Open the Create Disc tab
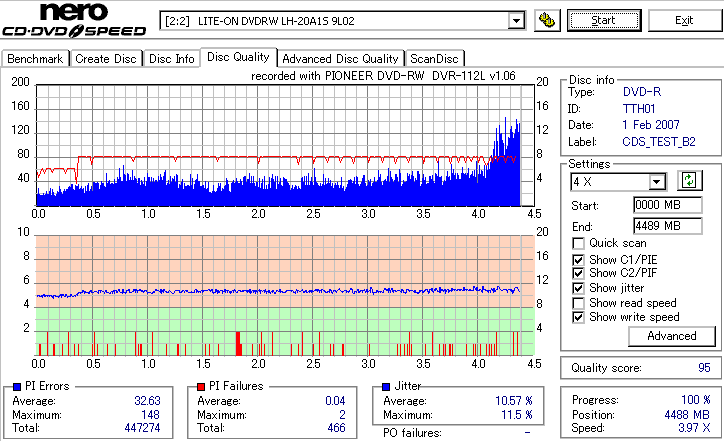 (106, 59)
